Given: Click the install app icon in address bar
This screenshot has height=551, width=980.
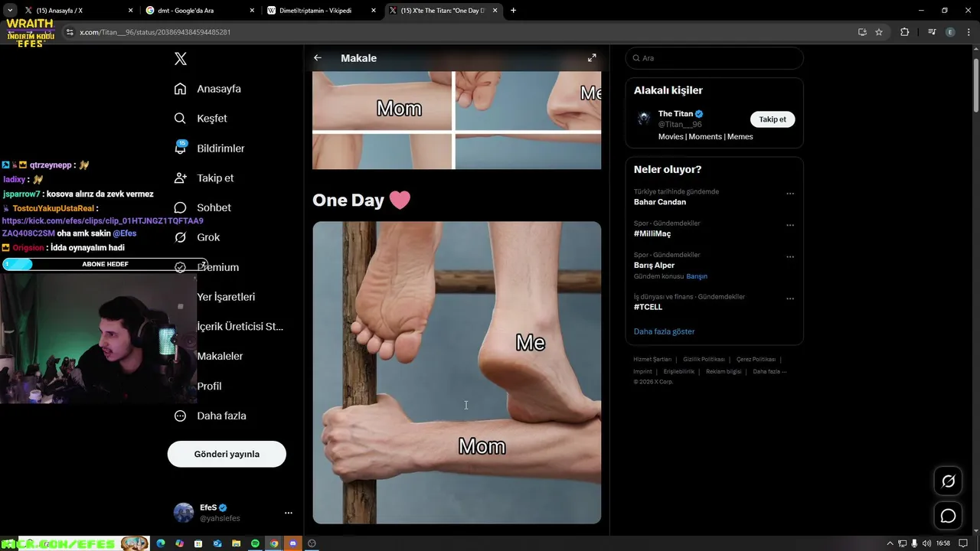Looking at the screenshot, I should (862, 32).
